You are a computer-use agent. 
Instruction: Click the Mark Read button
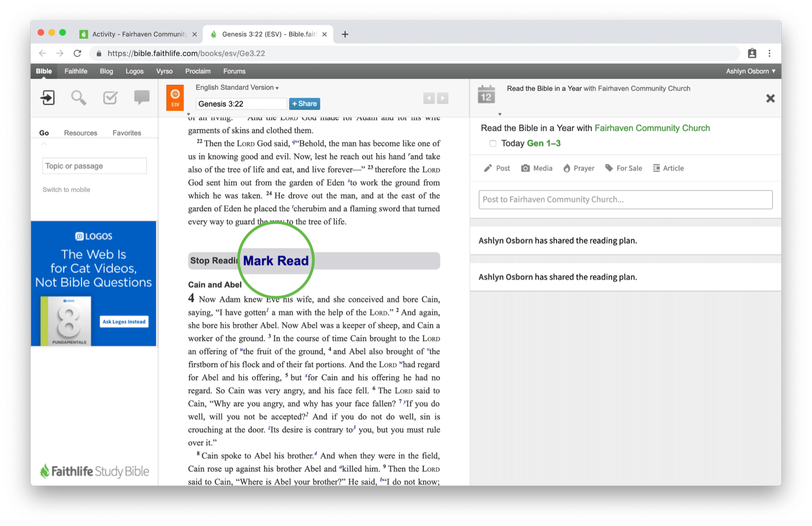(x=276, y=260)
